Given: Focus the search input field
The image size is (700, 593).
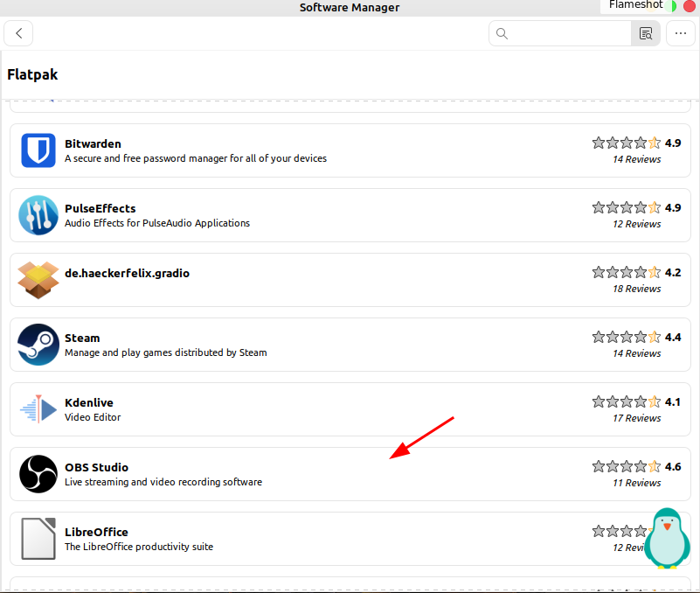Looking at the screenshot, I should (x=560, y=33).
